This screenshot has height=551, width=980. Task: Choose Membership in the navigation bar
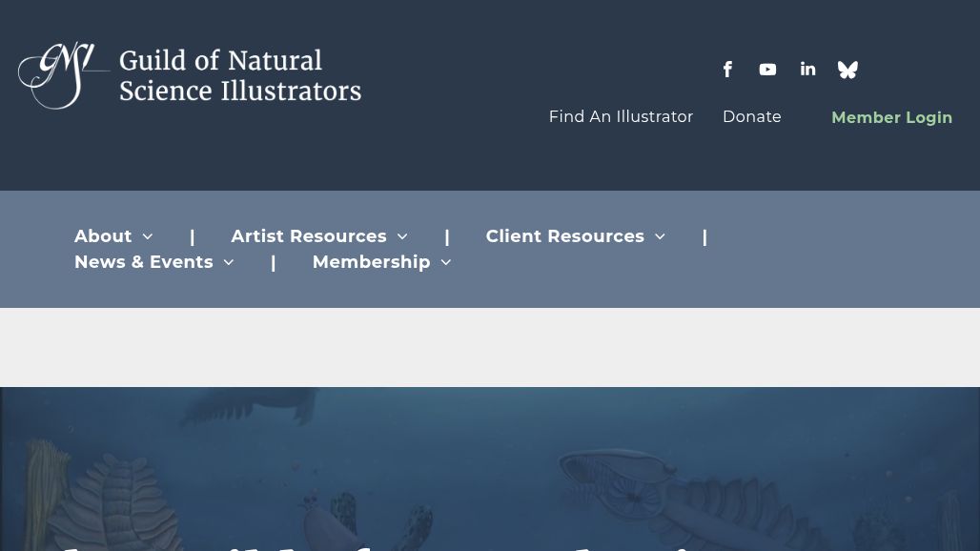pos(371,262)
